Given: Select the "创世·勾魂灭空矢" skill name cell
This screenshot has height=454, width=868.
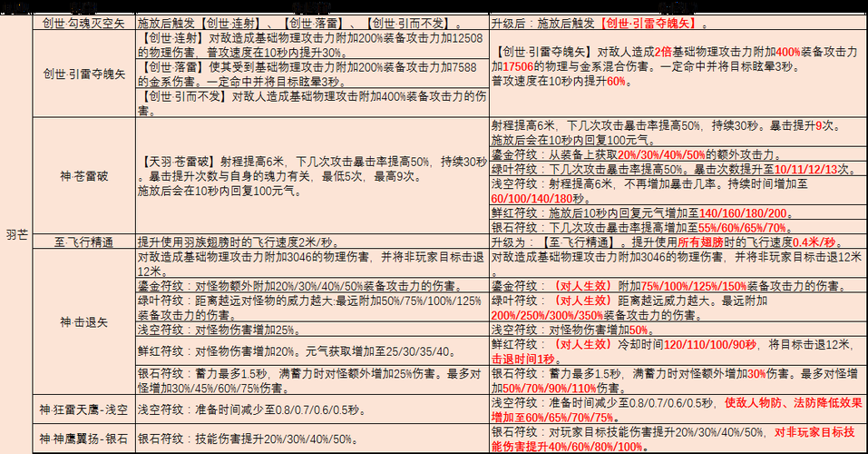Looking at the screenshot, I should [x=83, y=23].
